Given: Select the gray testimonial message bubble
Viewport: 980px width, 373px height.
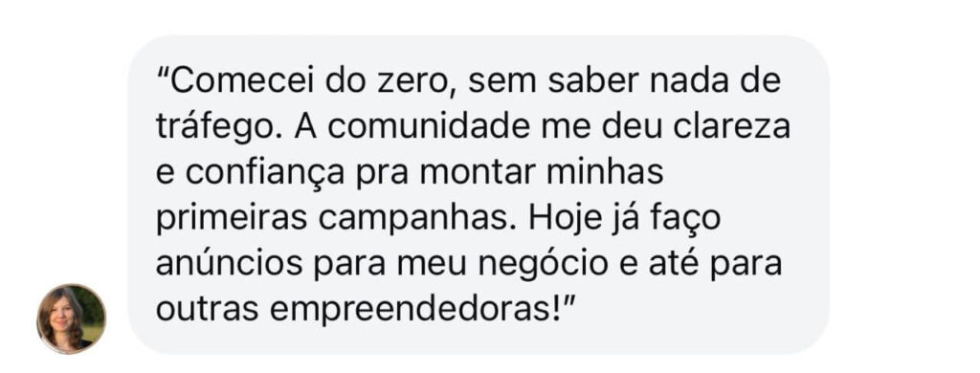Looking at the screenshot, I should tap(479, 194).
